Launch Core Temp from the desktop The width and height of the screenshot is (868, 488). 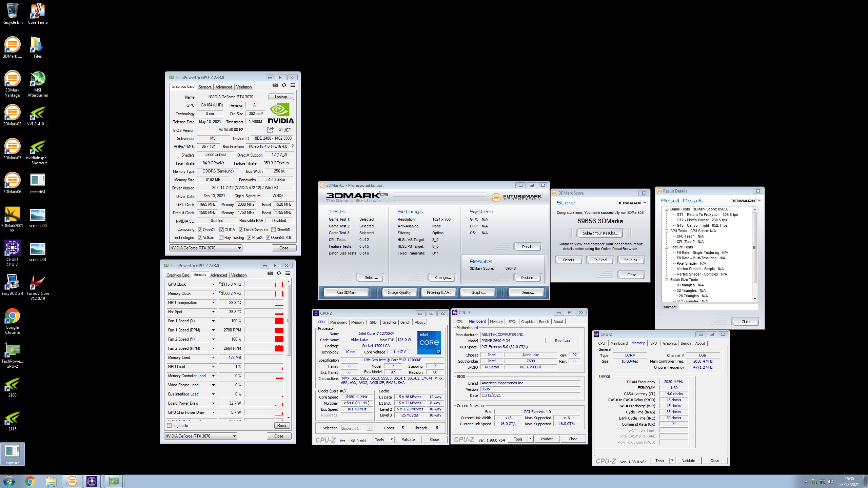(x=38, y=14)
